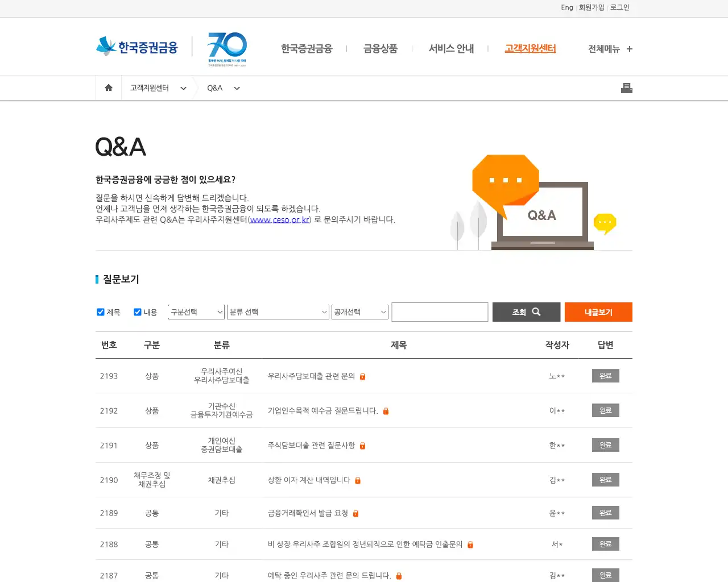Click row number 2193
This screenshot has height=582, width=728.
pyautogui.click(x=109, y=376)
